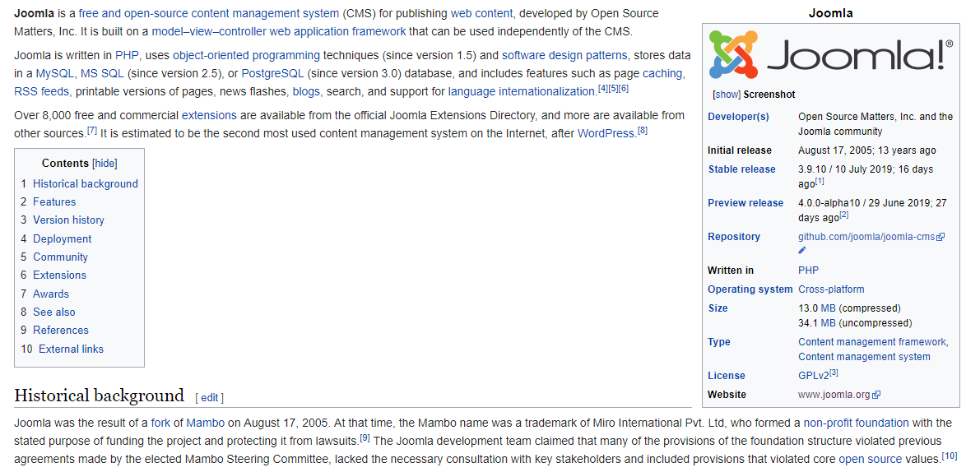The image size is (980, 472).
Task: Click the 'Repository' infobox label
Action: point(734,236)
